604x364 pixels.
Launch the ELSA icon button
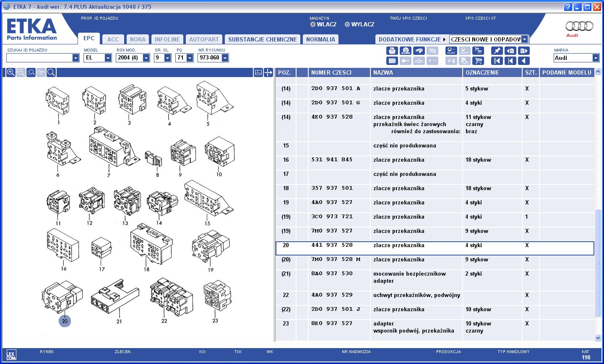451,51
